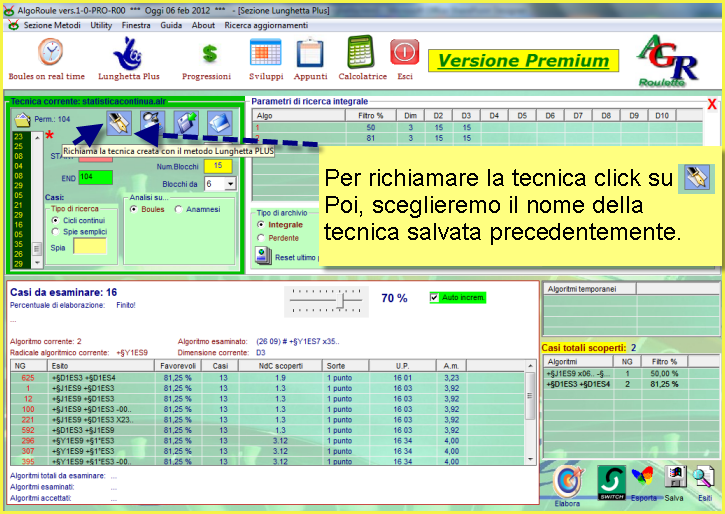Click the blue folder icon in technique panel

point(220,123)
